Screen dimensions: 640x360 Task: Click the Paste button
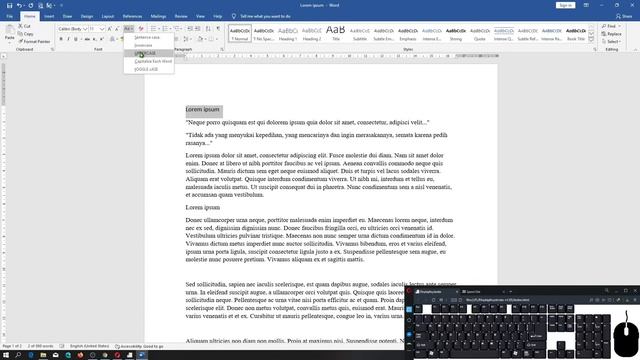pyautogui.click(x=9, y=33)
